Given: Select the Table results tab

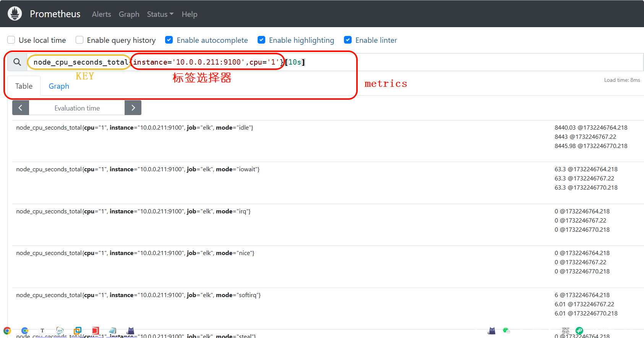Looking at the screenshot, I should 24,86.
